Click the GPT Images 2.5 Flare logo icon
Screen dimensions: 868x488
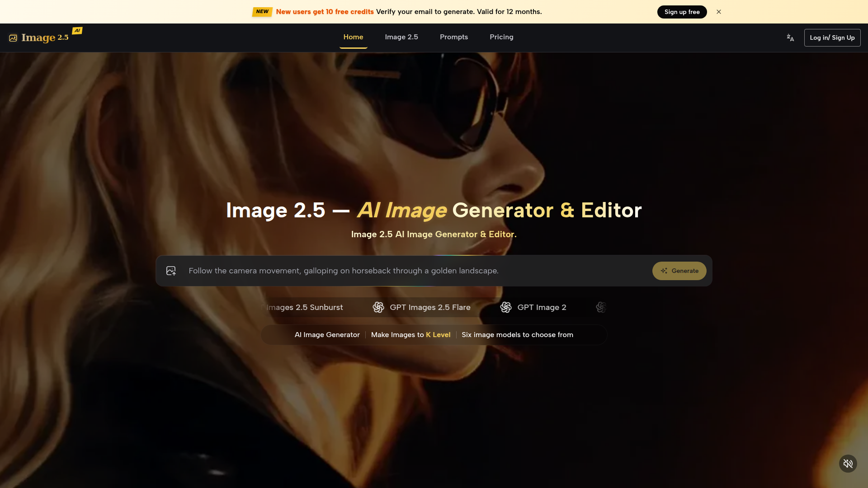coord(378,307)
